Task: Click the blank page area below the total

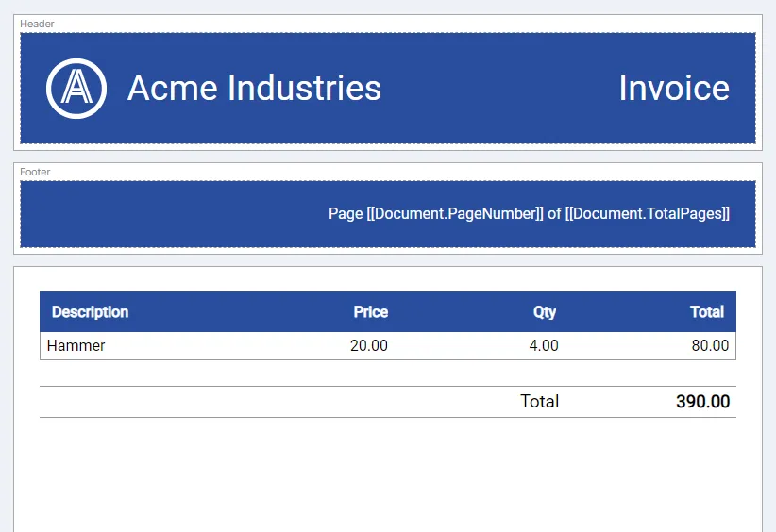Action: click(x=387, y=476)
